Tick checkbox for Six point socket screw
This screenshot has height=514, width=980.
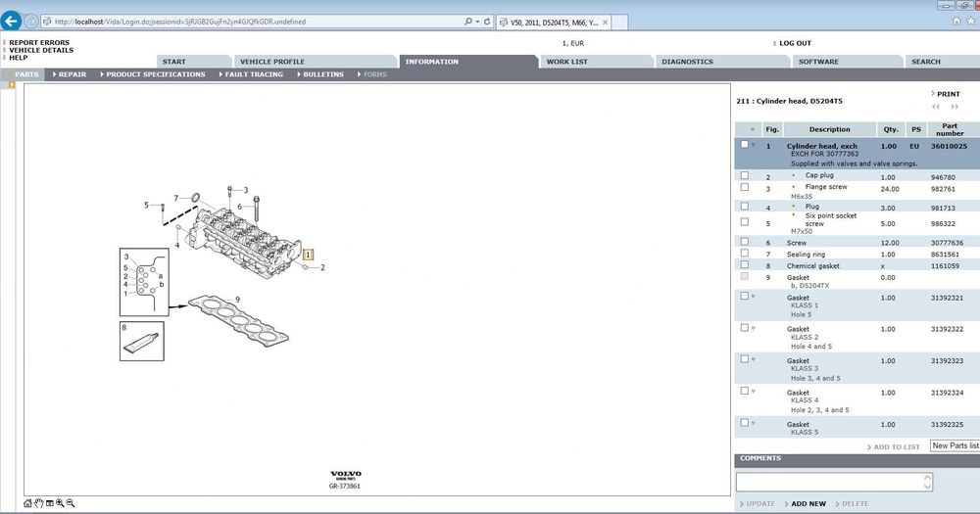click(744, 221)
